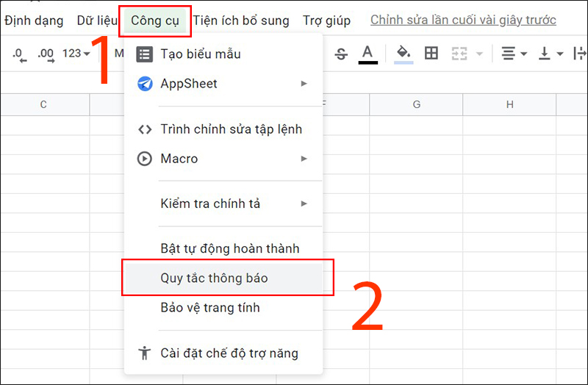Viewport: 588px width, 385px height.
Task: Click the decrease decimal places icon
Action: pos(19,54)
